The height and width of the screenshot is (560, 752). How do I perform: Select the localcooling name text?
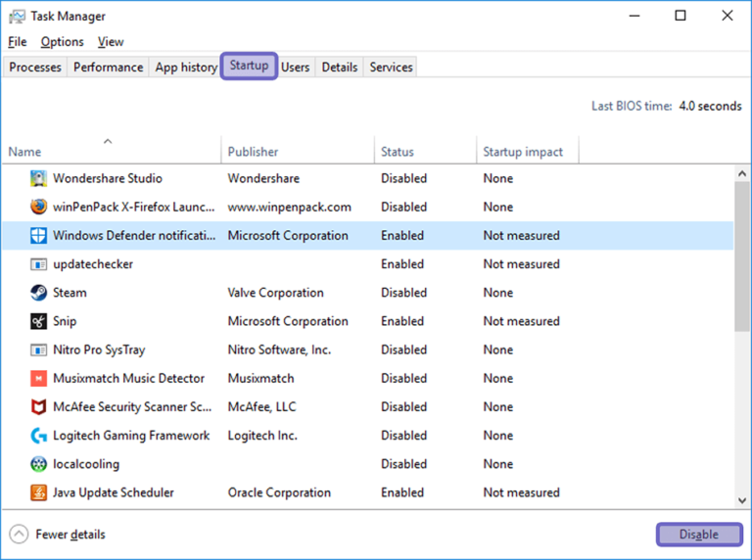(x=86, y=464)
